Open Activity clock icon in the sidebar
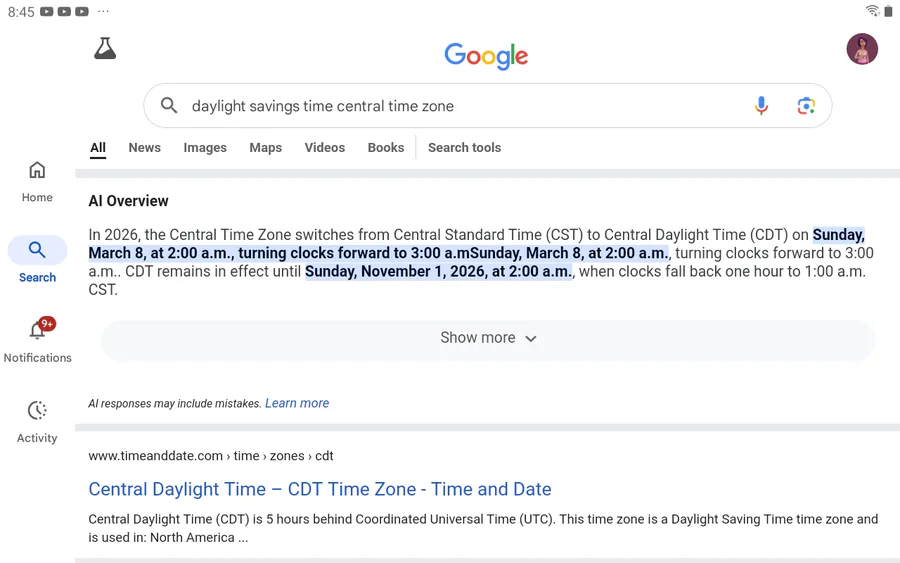The width and height of the screenshot is (900, 563). pos(37,411)
